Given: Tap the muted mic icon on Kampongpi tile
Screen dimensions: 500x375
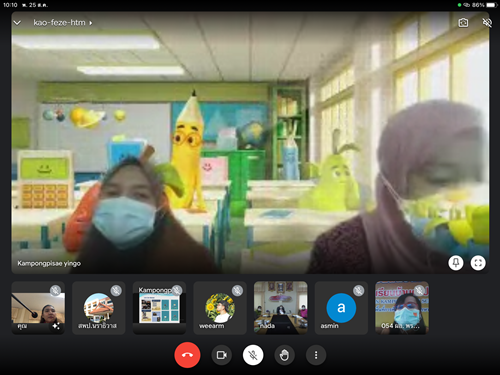Looking at the screenshot, I should [177, 291].
